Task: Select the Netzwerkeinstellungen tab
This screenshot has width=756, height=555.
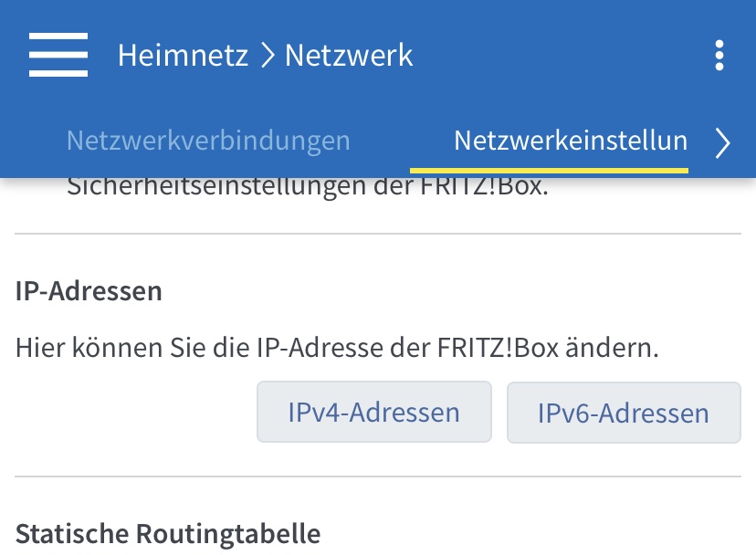Action: 570,141
